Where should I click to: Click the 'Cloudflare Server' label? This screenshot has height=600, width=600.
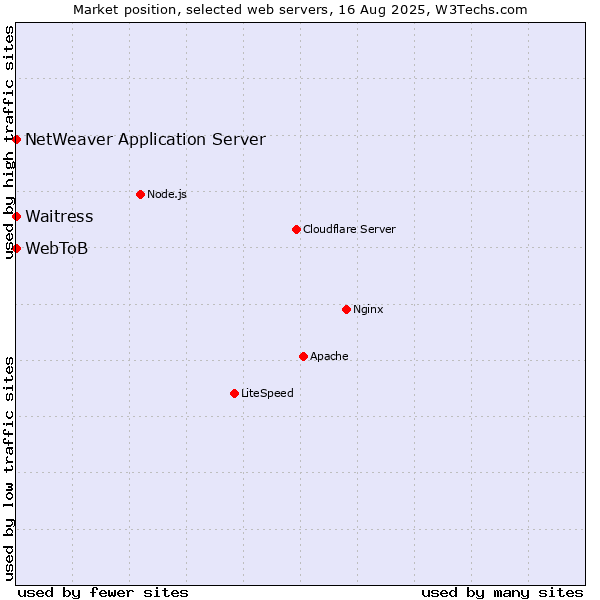(x=349, y=229)
